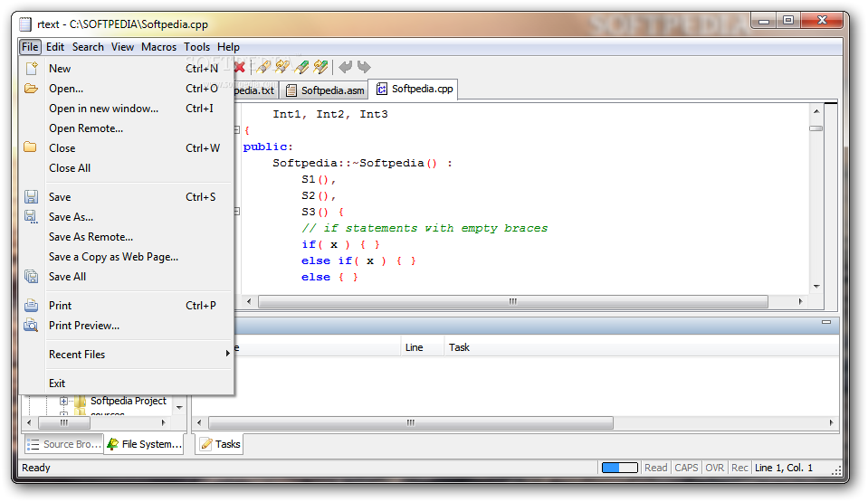The width and height of the screenshot is (868, 502).
Task: Select Open Remote... menu entry
Action: (126, 128)
